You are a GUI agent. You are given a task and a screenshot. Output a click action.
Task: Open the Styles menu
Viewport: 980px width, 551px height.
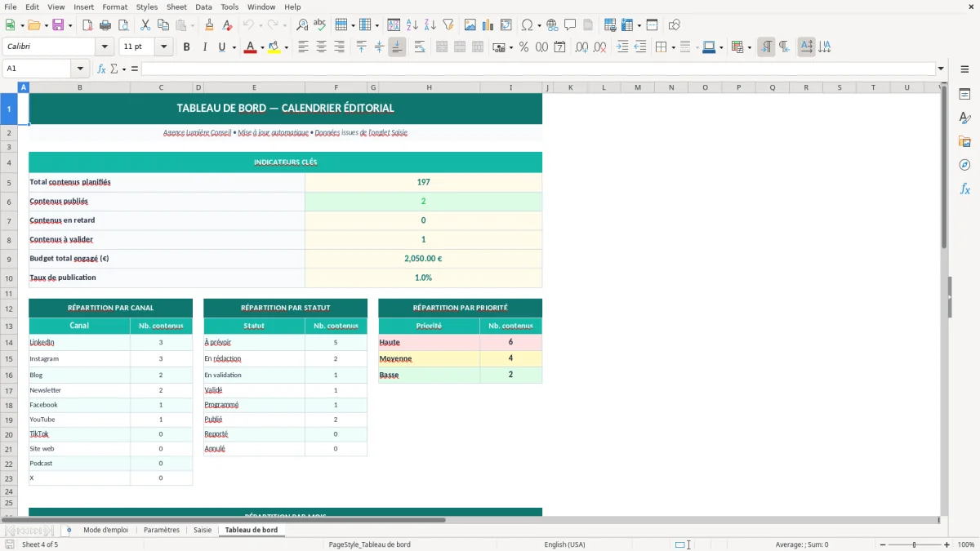point(147,7)
